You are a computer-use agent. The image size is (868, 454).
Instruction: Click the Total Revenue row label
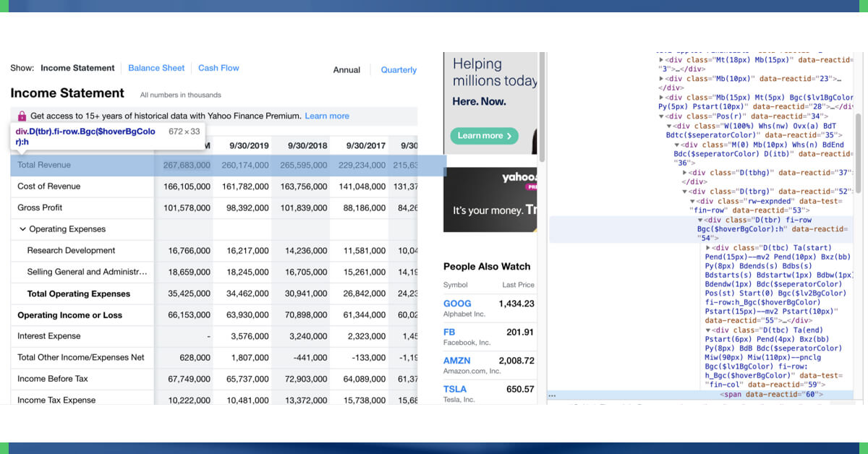tap(44, 165)
